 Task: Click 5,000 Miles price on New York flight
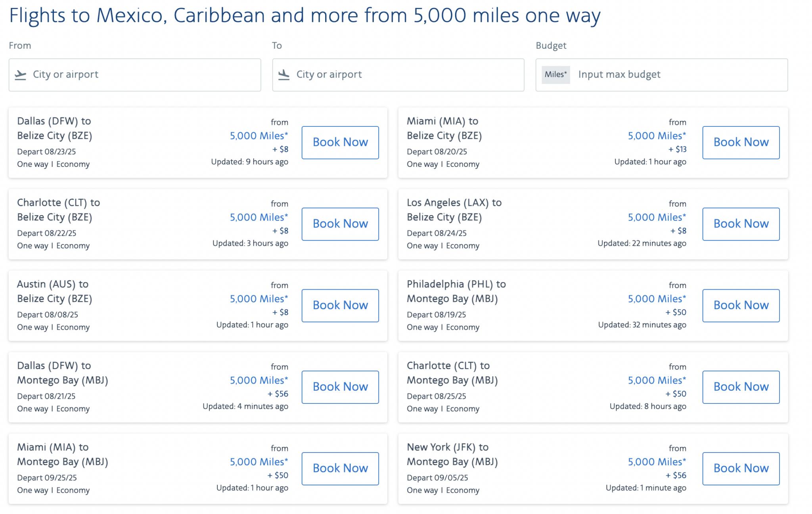(657, 462)
